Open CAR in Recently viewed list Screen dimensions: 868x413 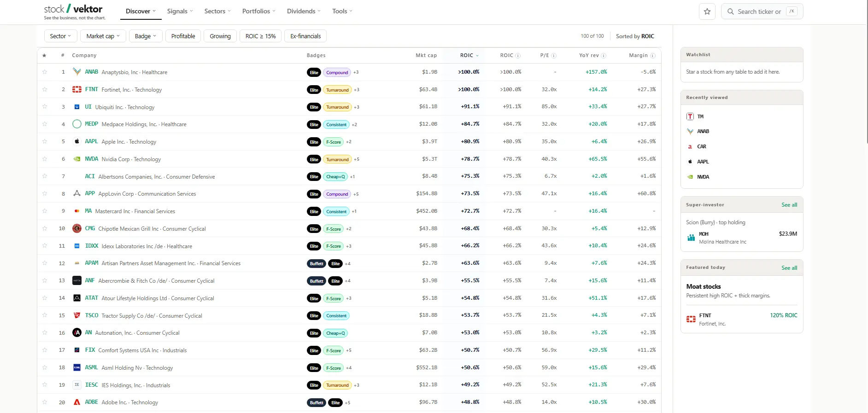click(x=702, y=146)
